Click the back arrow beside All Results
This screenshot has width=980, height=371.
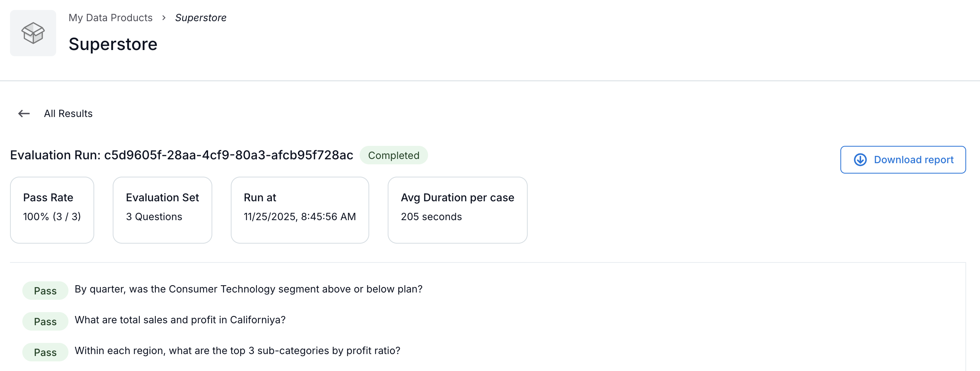(x=24, y=114)
